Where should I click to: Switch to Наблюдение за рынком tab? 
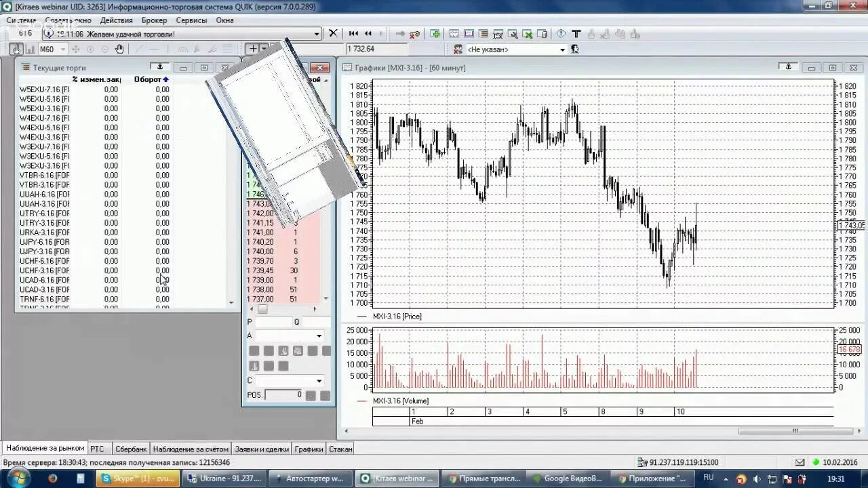45,449
